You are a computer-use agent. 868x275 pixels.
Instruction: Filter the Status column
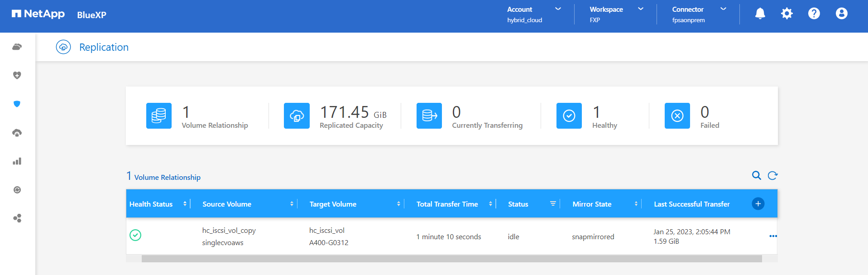[x=553, y=204]
